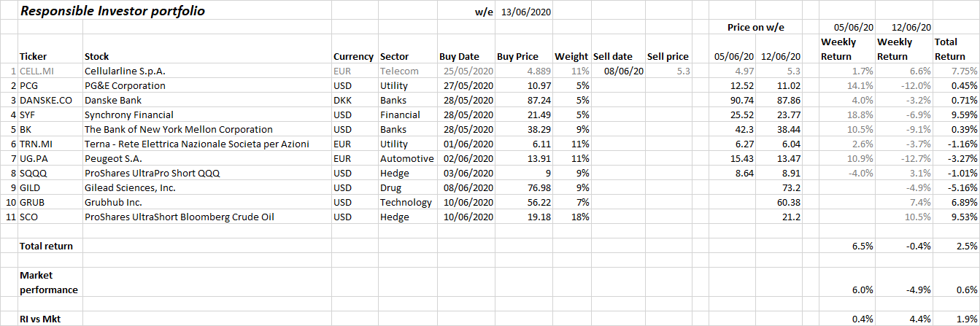
Task: Select the 'Synchrony Financial' stock name cell
Action: click(x=128, y=115)
